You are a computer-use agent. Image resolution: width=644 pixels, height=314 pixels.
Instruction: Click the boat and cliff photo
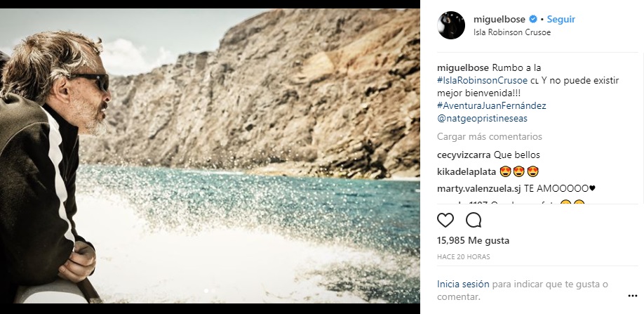tap(281, 140)
